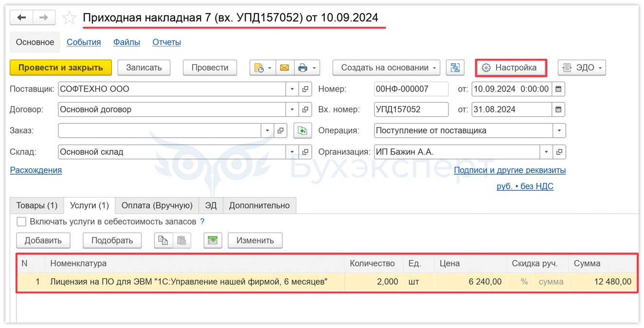Screen dimensions: 644x328
Task: Copy rows with the copy icon
Action: click(x=163, y=240)
